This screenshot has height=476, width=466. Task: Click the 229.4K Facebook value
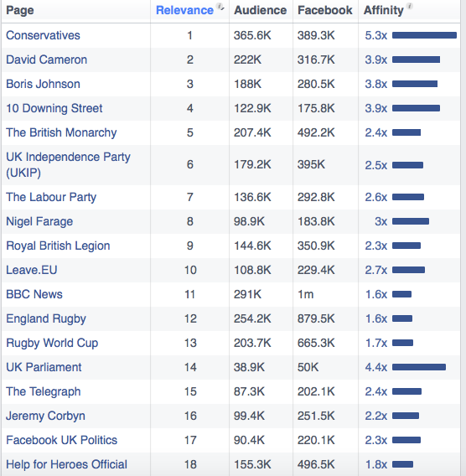(x=316, y=270)
